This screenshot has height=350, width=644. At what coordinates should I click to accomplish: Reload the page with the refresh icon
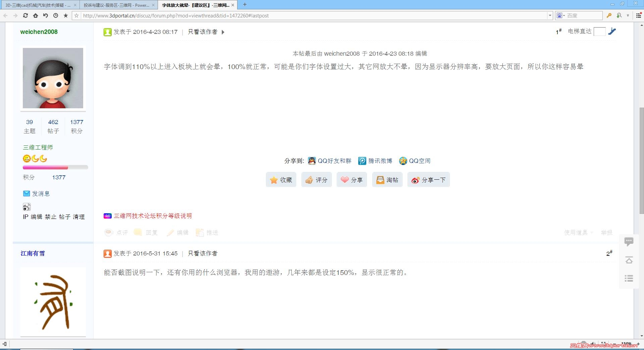(25, 15)
